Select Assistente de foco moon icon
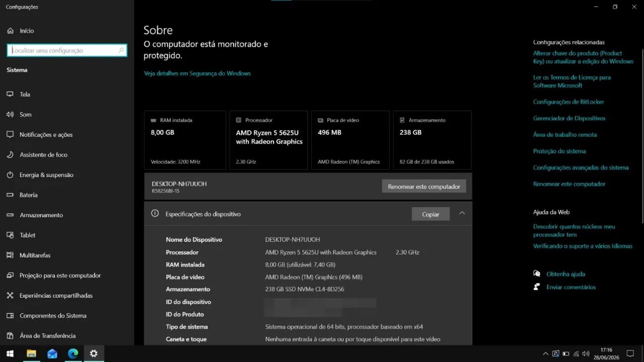644x362 pixels. point(10,154)
